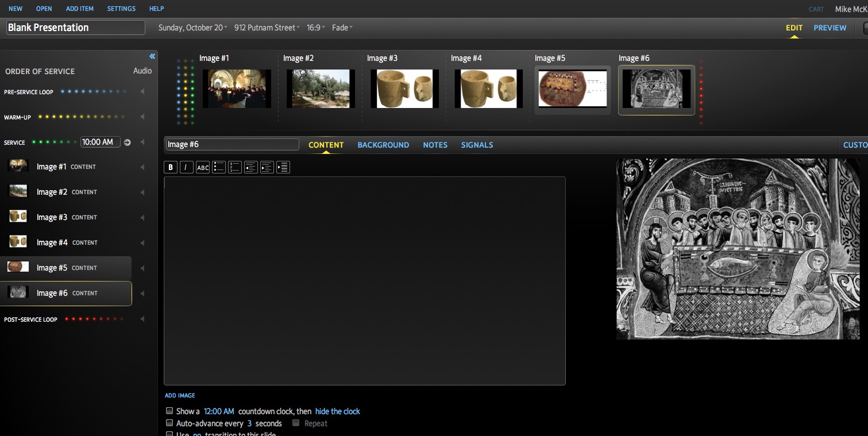Click the Pre-Service Loop audio speaker icon
868x436 pixels.
pyautogui.click(x=142, y=92)
